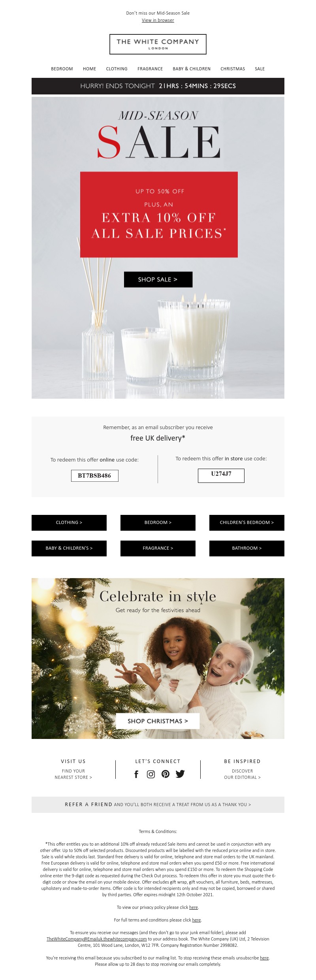This screenshot has width=316, height=980.
Task: Select Fragrance in the top navigation
Action: click(x=150, y=69)
